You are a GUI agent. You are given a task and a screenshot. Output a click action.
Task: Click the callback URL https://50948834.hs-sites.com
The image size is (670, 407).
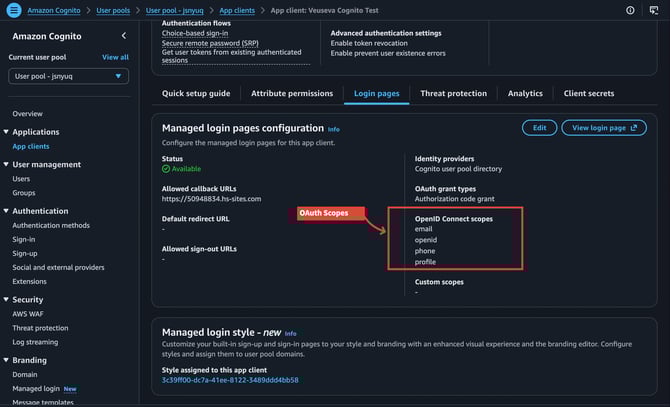tap(211, 199)
